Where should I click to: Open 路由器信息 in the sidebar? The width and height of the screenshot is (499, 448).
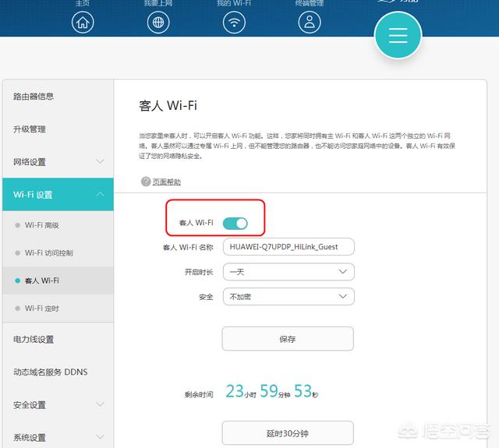tap(34, 97)
